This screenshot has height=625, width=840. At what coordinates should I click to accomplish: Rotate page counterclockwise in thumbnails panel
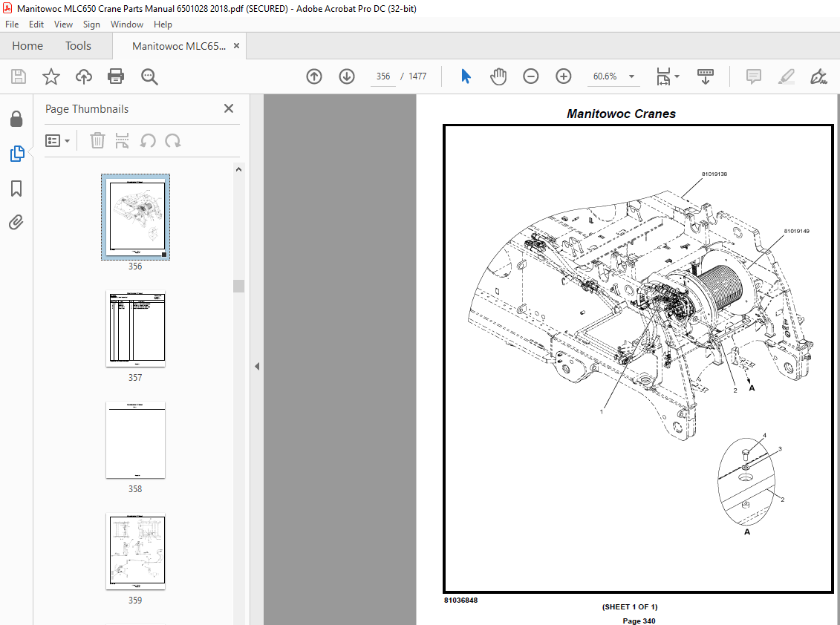148,141
